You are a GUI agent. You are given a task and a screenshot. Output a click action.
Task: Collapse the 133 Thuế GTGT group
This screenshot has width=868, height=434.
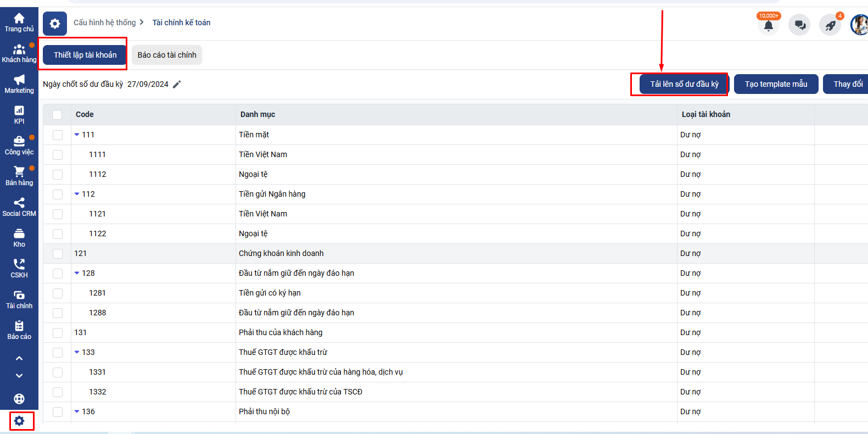point(77,352)
